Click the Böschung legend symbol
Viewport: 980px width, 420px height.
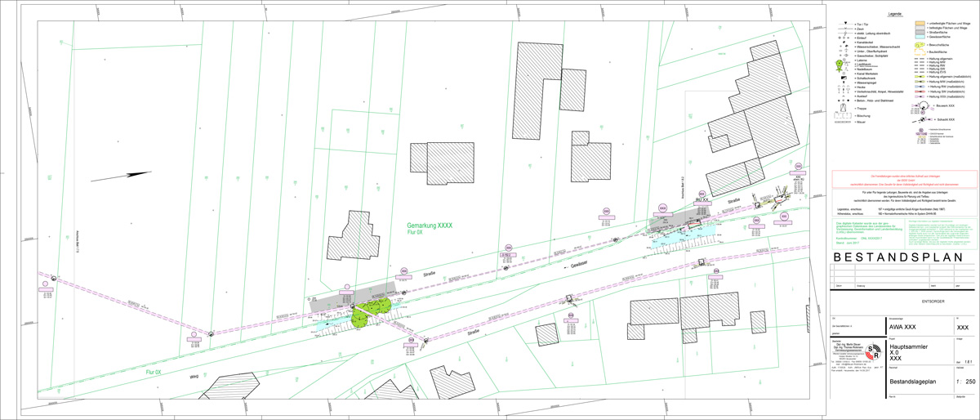click(x=843, y=115)
